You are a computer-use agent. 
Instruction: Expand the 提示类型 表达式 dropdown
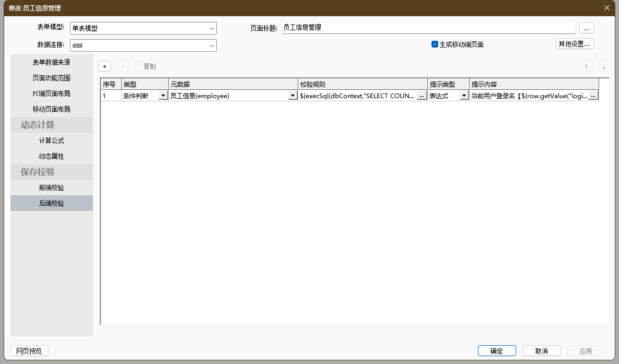tap(463, 96)
